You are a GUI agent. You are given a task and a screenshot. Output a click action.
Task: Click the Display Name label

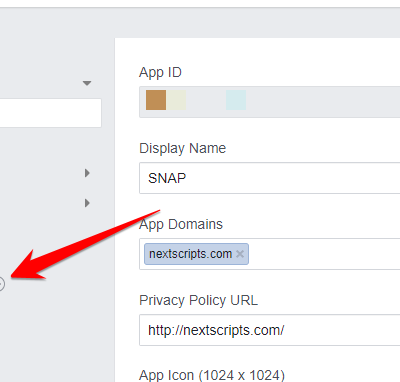(182, 149)
